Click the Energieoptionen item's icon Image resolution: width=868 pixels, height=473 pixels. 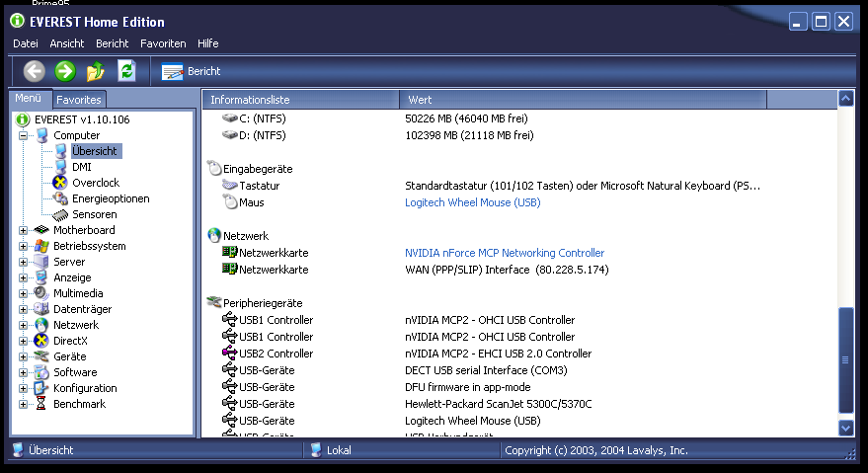(60, 198)
